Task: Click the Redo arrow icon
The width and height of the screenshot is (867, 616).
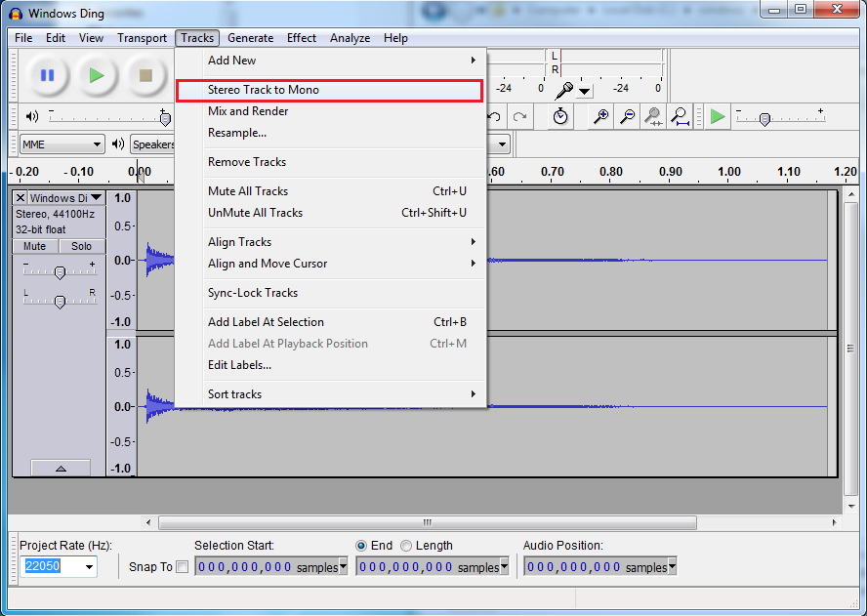Action: (x=520, y=116)
